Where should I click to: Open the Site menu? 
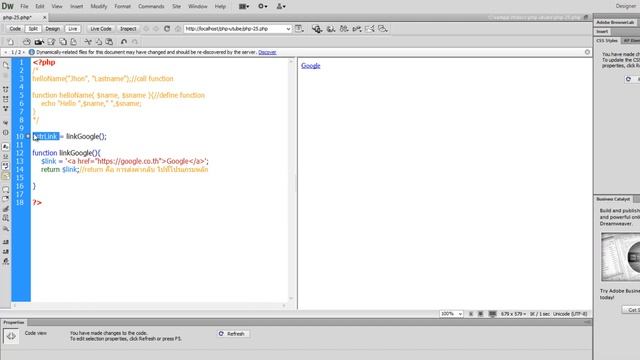tap(176, 7)
